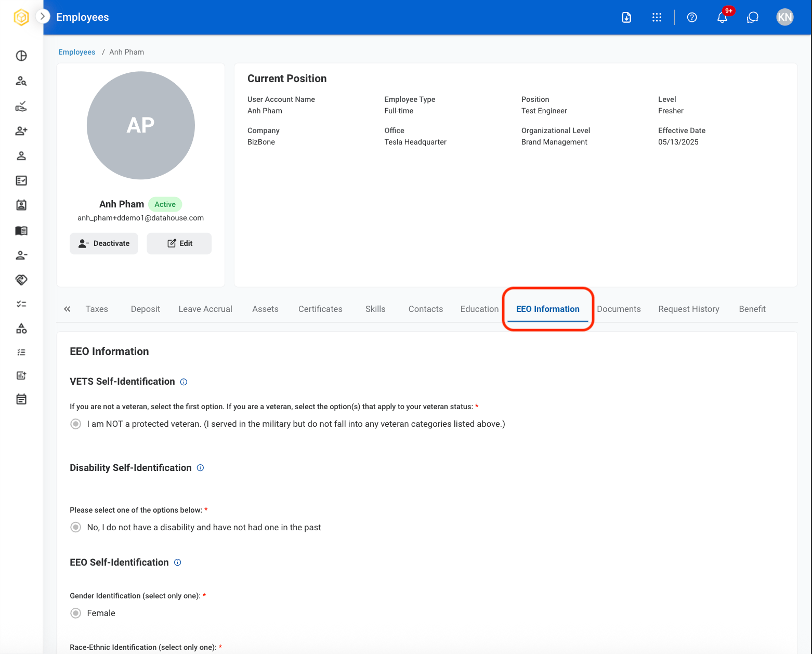The height and width of the screenshot is (654, 812).
Task: Click the document download icon in header
Action: point(626,17)
